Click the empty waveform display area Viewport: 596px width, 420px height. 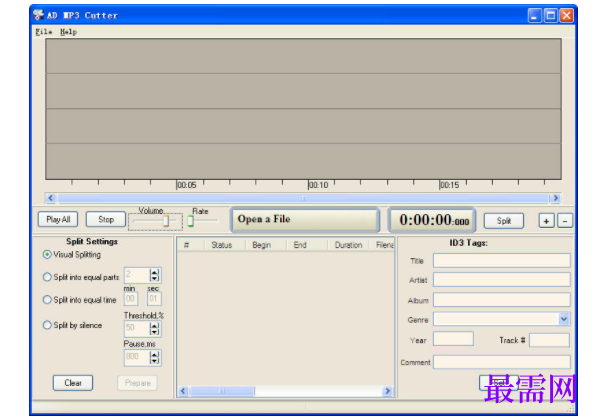pos(303,109)
